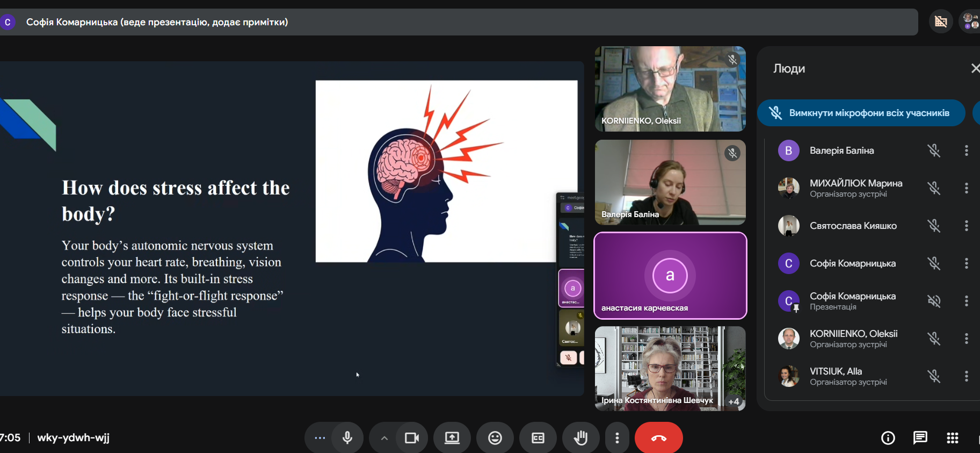Open options menu for KORNIIENKO, Oleksii
Viewport: 980px width, 453px height.
tap(966, 339)
